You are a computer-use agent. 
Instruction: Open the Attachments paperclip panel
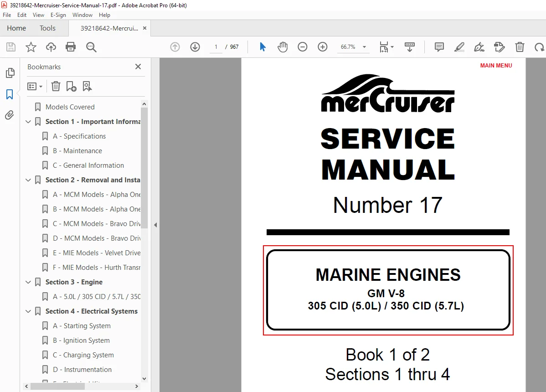10,115
